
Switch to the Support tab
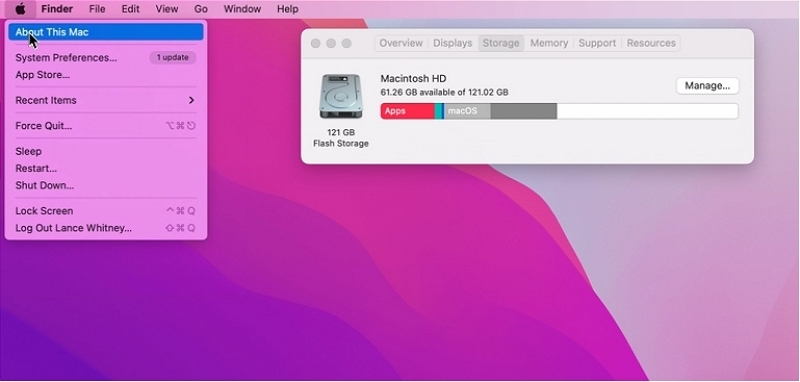[597, 43]
